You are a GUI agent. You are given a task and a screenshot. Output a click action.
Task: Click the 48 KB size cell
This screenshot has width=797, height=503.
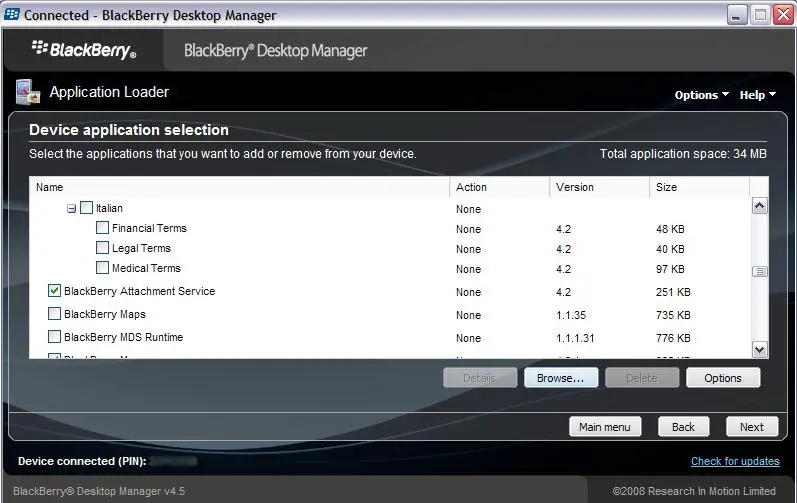pos(670,229)
